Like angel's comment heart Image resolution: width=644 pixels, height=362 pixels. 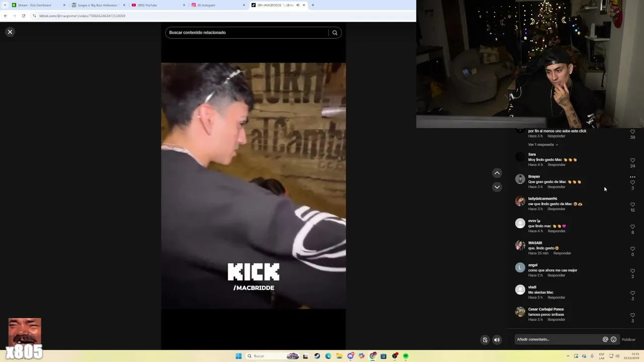[632, 271]
